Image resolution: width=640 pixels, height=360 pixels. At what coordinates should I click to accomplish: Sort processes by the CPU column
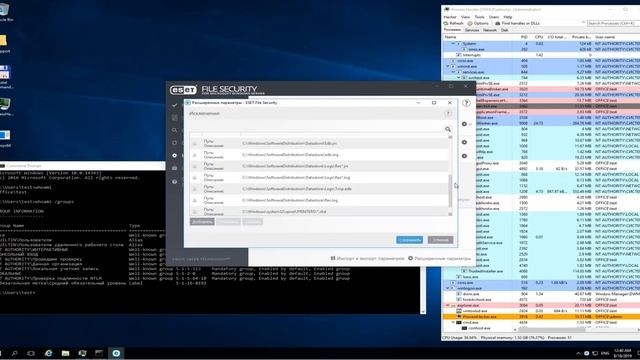pyautogui.click(x=539, y=37)
